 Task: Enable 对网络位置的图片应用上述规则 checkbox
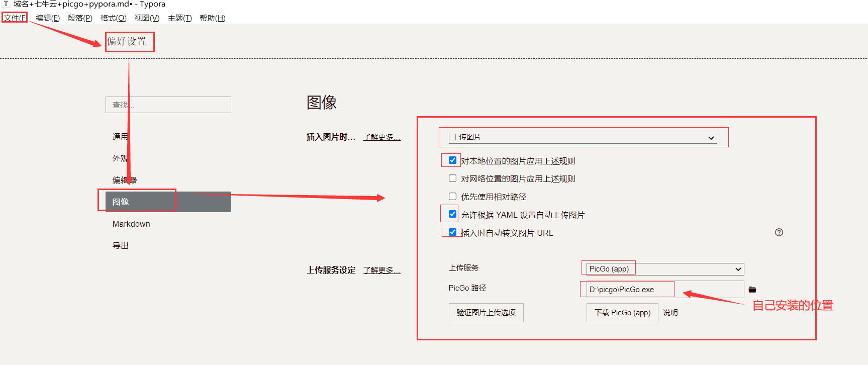(x=452, y=178)
